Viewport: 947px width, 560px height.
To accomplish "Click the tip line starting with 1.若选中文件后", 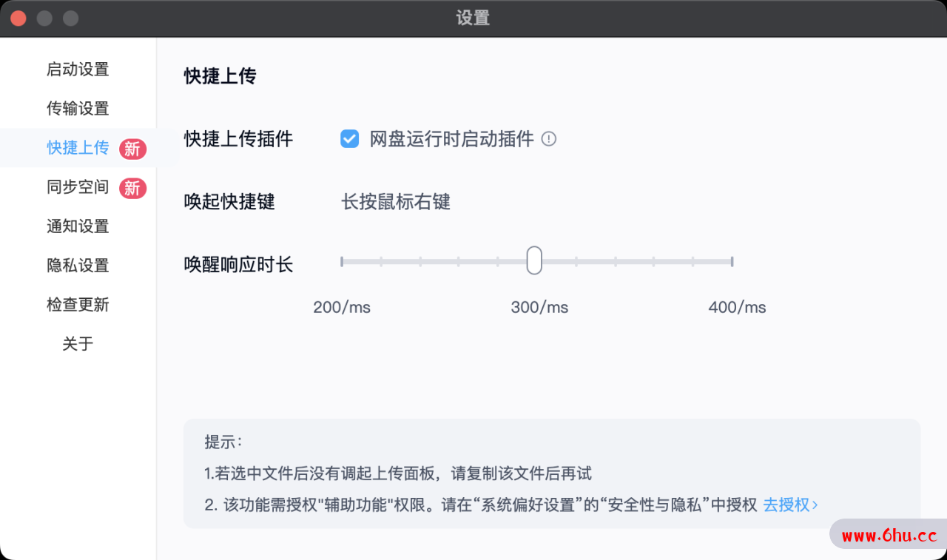I will [398, 473].
